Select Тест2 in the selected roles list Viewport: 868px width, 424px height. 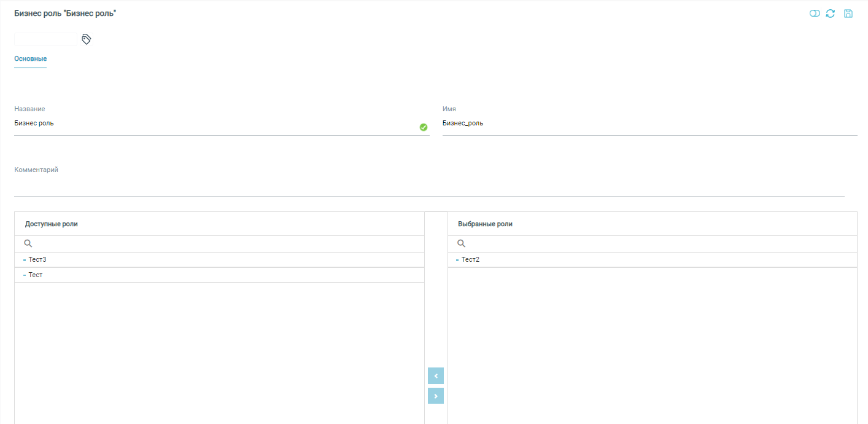470,260
